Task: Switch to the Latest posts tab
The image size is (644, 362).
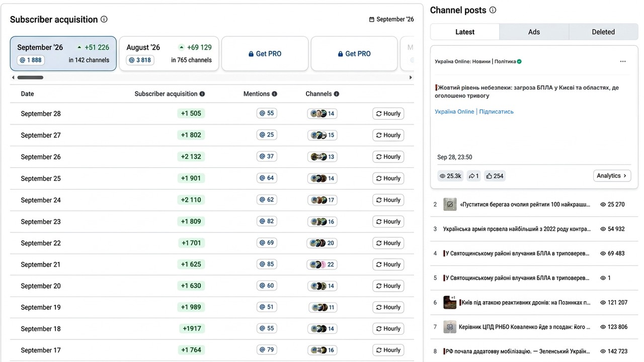Action: pos(465,32)
